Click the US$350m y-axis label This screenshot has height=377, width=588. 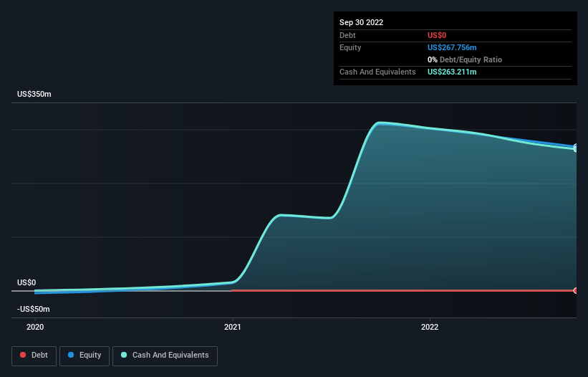coord(34,94)
